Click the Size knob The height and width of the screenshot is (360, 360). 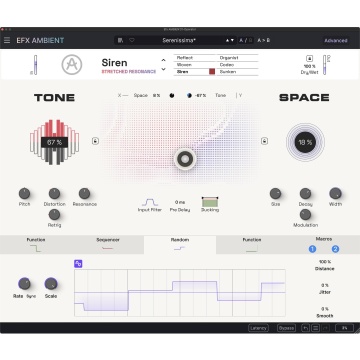click(x=275, y=193)
